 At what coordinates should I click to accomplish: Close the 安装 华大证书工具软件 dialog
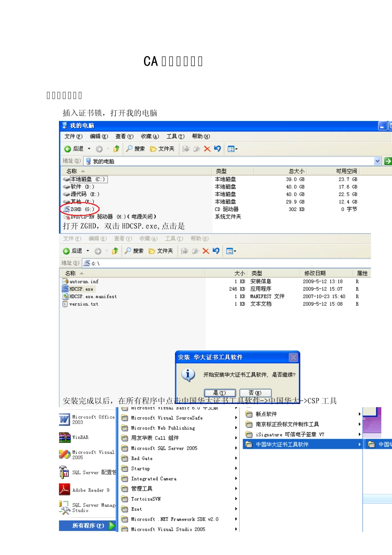click(x=293, y=357)
